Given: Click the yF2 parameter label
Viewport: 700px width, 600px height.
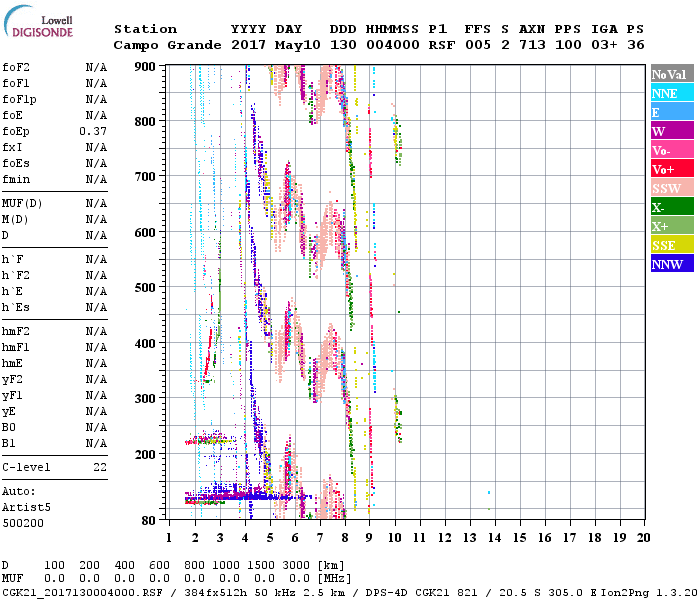Looking at the screenshot, I should pos(12,380).
